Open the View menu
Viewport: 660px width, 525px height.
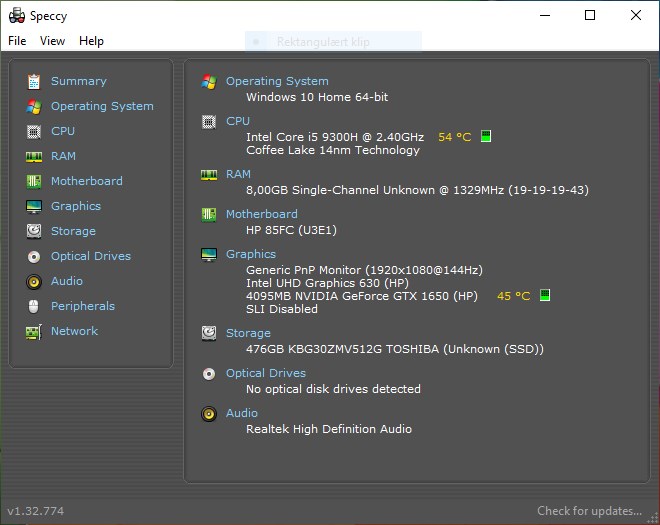[x=53, y=41]
